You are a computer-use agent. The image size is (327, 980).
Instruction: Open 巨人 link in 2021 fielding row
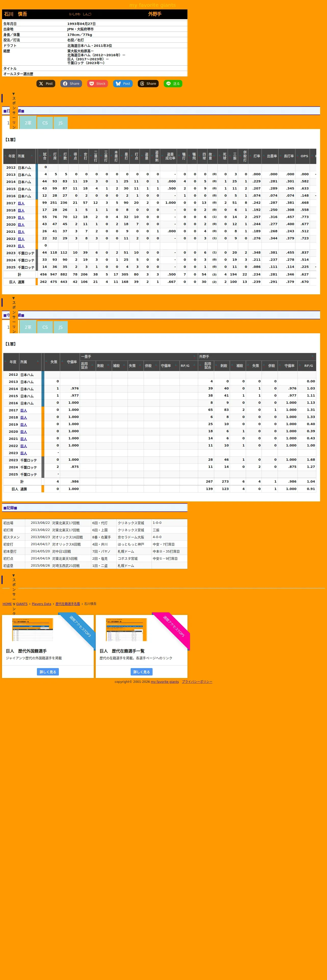coord(24,439)
